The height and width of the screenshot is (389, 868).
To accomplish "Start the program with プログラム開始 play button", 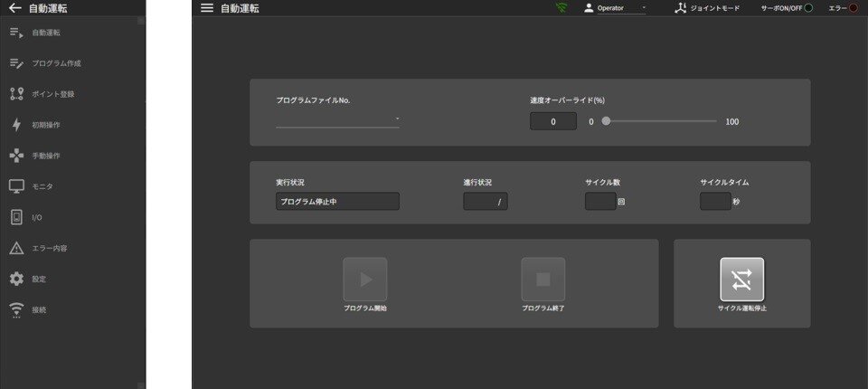I will [365, 280].
